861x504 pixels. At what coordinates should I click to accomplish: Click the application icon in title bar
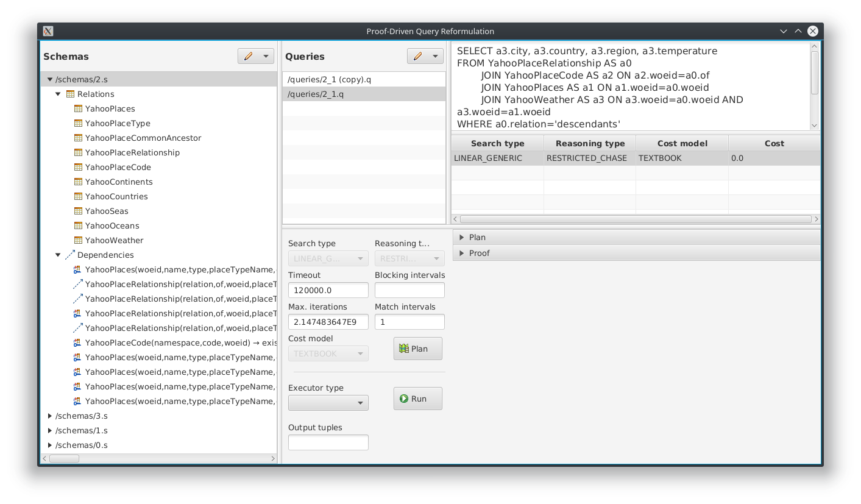[x=49, y=31]
